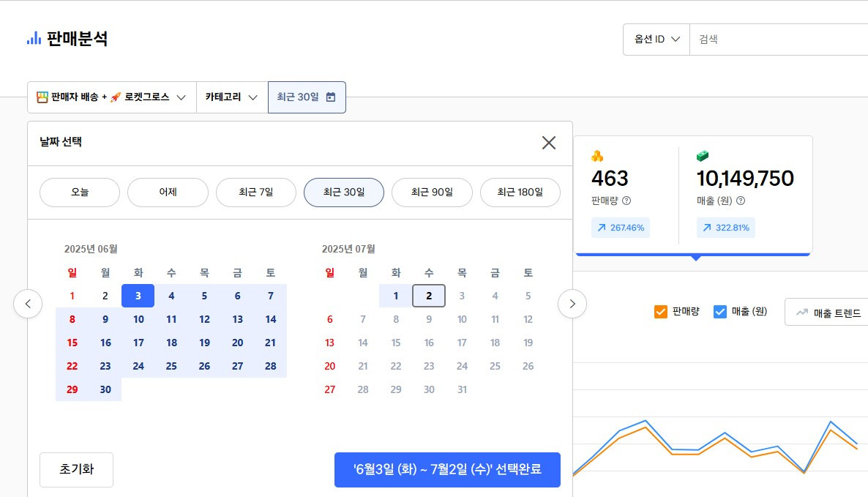Viewport: 868px width, 497px height.
Task: Select the 최근 90일 preset
Action: tap(432, 193)
